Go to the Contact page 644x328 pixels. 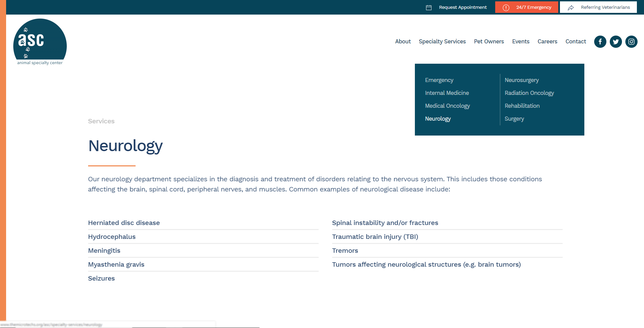pyautogui.click(x=576, y=41)
